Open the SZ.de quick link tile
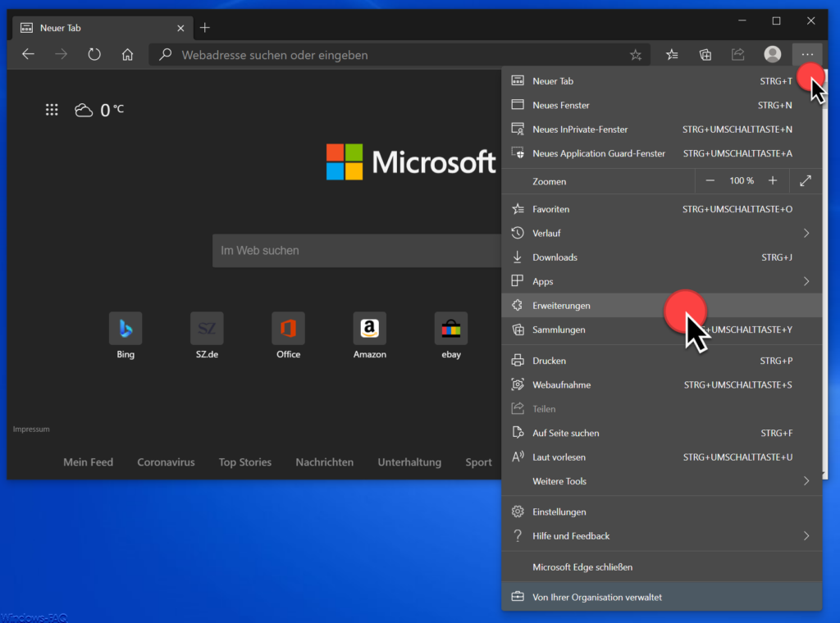The image size is (840, 623). (207, 336)
